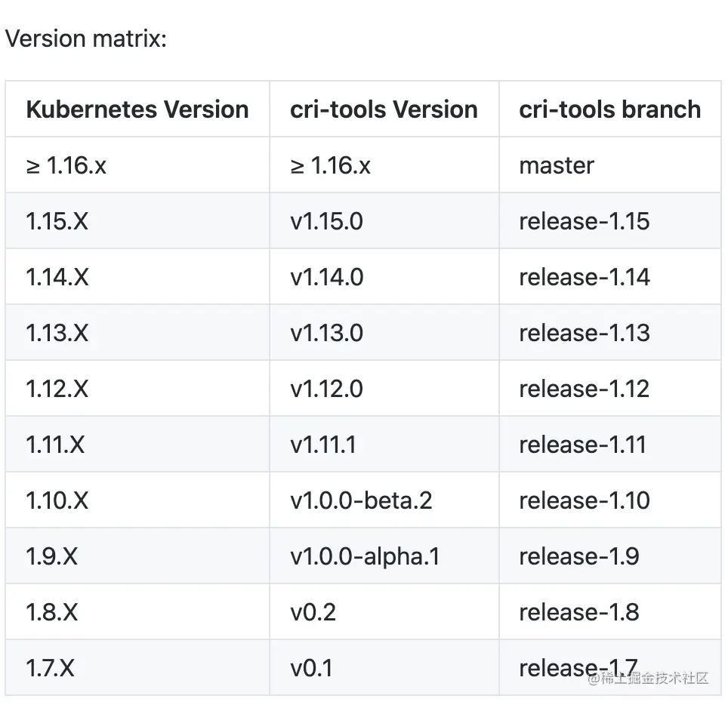The height and width of the screenshot is (705, 728).
Task: Click the master branch cell
Action: click(557, 165)
